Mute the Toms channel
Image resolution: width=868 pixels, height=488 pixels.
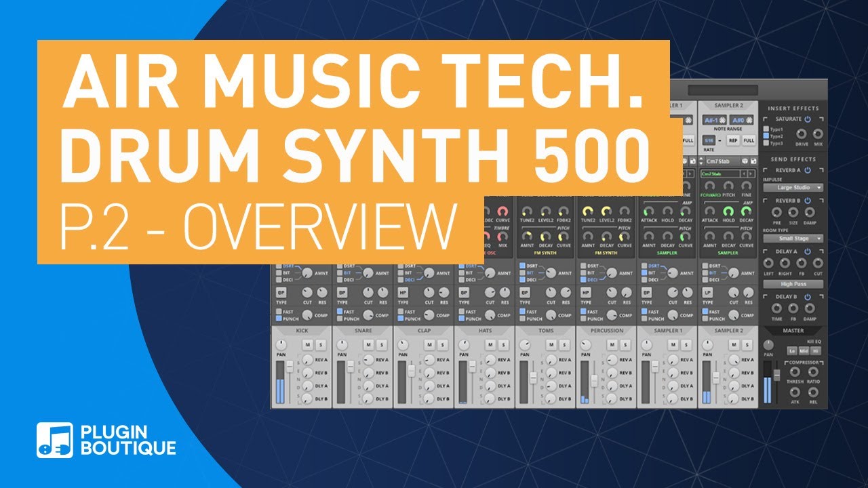tap(551, 345)
